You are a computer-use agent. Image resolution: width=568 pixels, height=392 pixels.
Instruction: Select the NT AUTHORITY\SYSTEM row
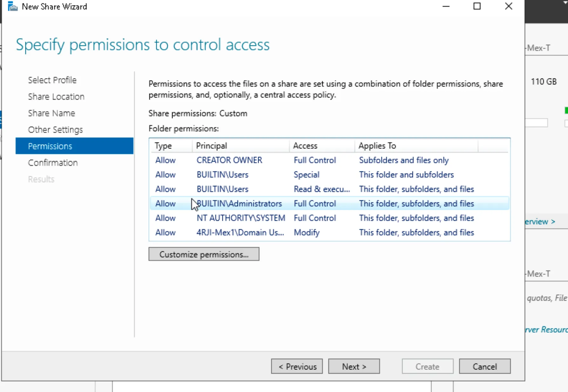tap(240, 218)
